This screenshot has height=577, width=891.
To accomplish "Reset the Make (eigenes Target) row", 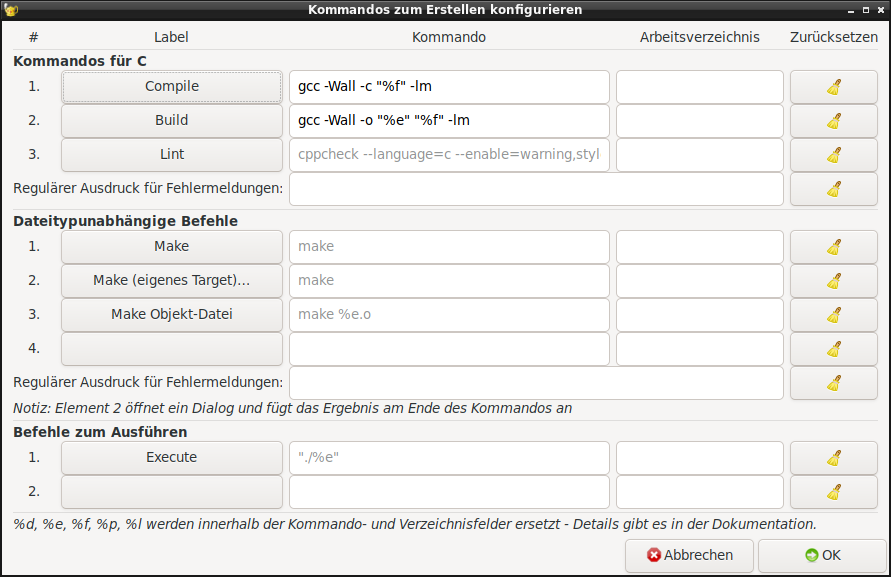I will click(x=834, y=281).
